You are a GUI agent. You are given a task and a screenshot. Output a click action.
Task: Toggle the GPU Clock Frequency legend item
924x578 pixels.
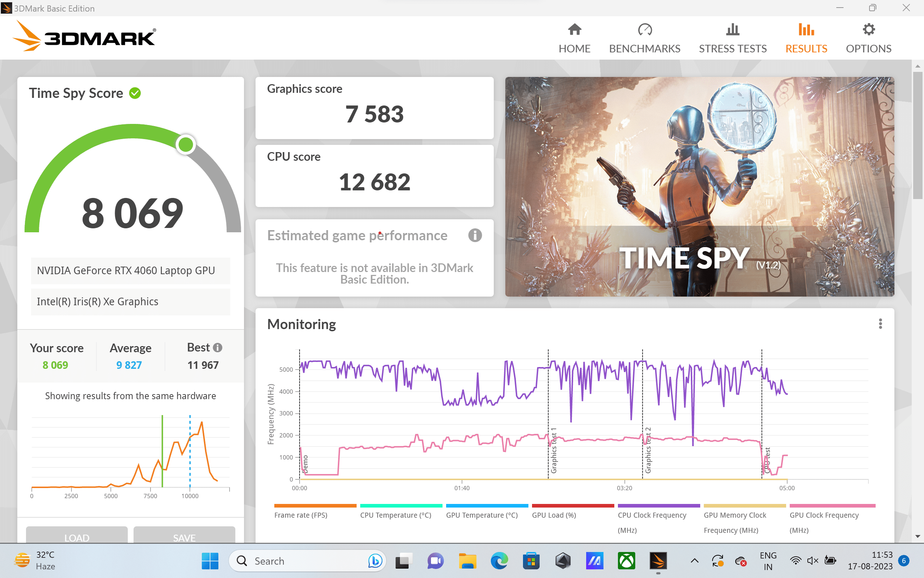click(832, 520)
